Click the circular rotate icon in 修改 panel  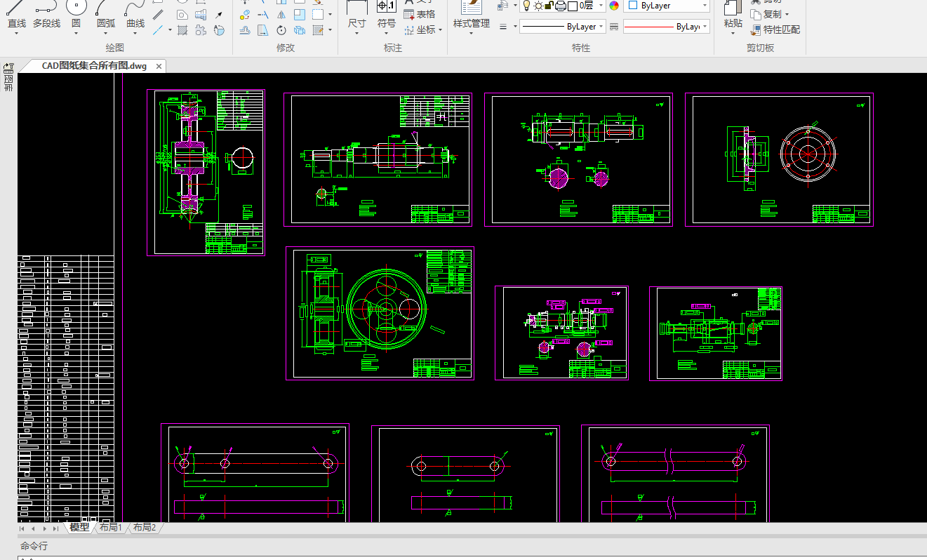(281, 30)
